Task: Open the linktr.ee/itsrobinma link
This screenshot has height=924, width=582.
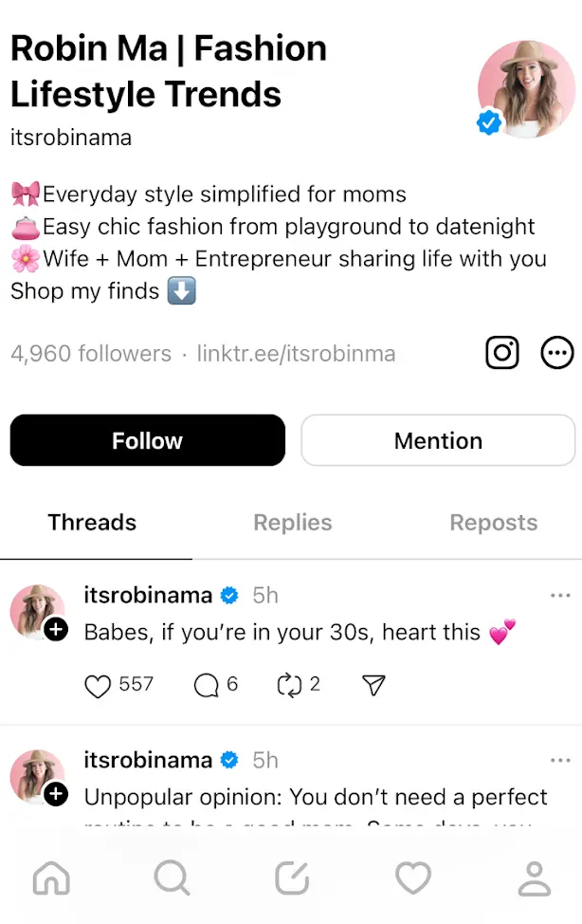Action: point(296,354)
